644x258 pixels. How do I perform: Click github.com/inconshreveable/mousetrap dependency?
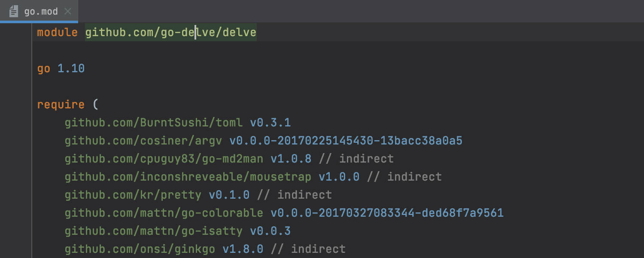point(188,177)
